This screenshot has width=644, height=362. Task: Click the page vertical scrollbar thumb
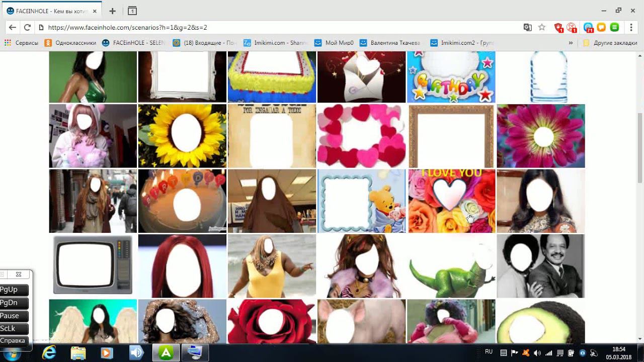click(640, 148)
